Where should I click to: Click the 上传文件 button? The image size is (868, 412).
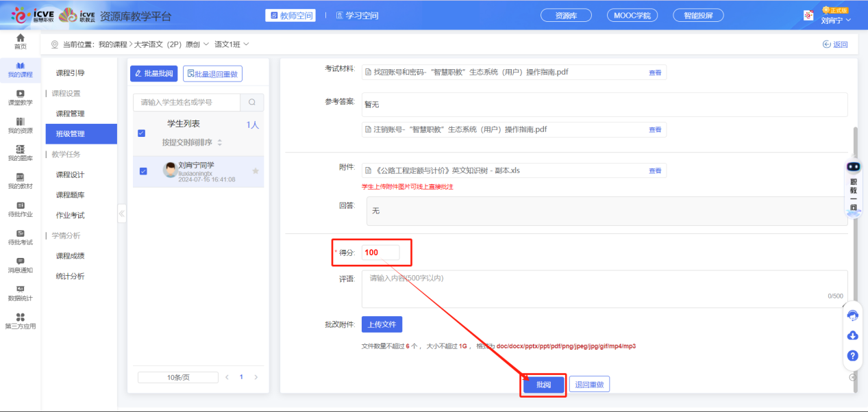(382, 324)
